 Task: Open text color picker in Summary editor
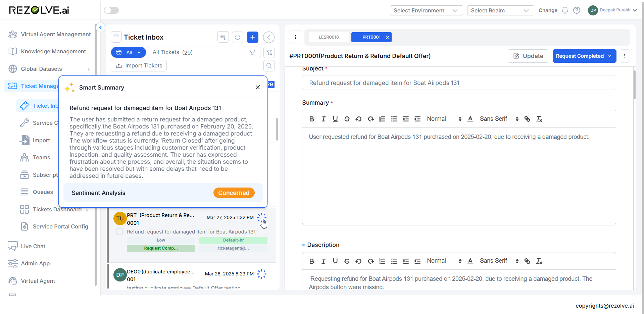pos(470,119)
